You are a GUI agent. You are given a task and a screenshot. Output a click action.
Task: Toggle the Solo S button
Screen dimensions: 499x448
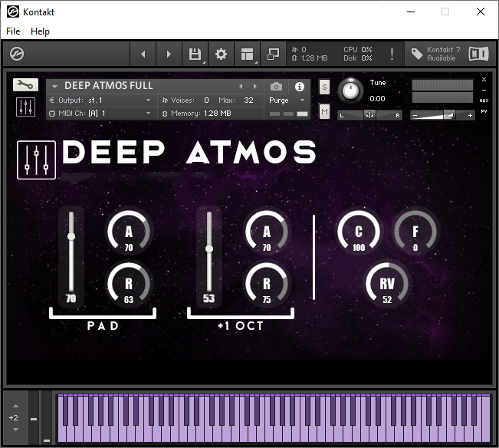324,87
